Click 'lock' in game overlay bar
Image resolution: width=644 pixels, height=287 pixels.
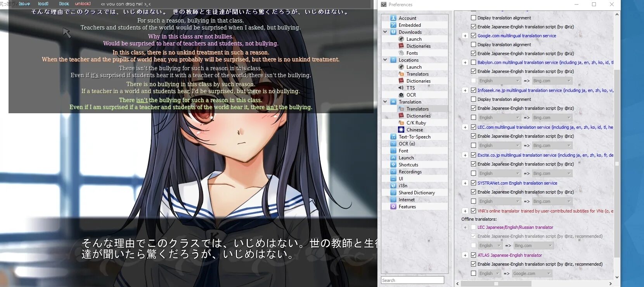[x=64, y=3]
